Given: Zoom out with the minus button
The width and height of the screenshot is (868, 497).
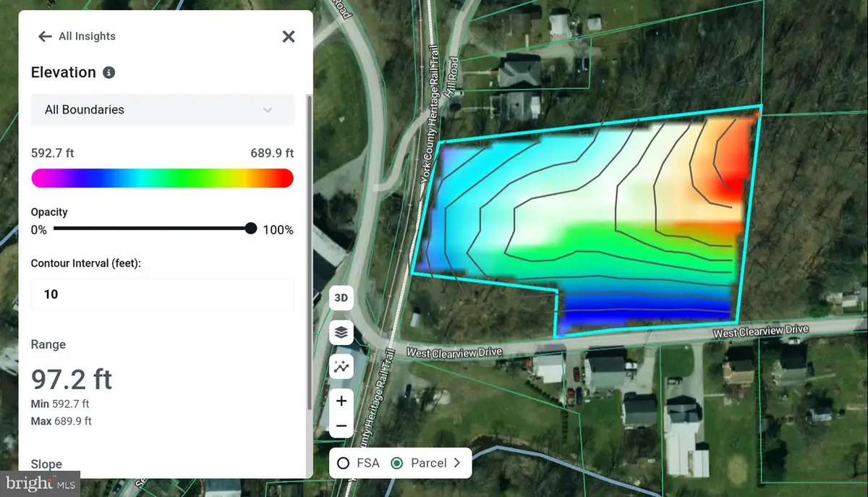Looking at the screenshot, I should [x=341, y=426].
